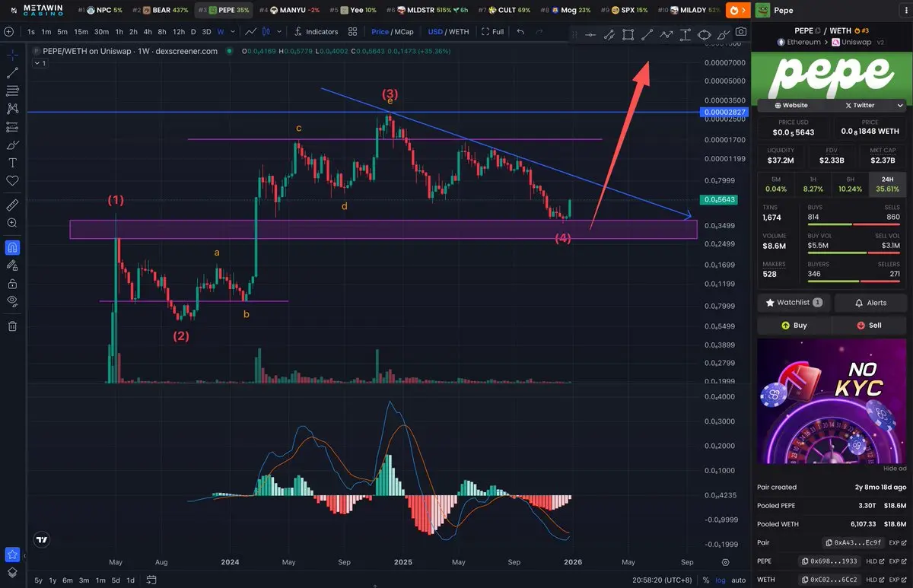
Task: Select the ruler measure tool
Action: tap(12, 205)
